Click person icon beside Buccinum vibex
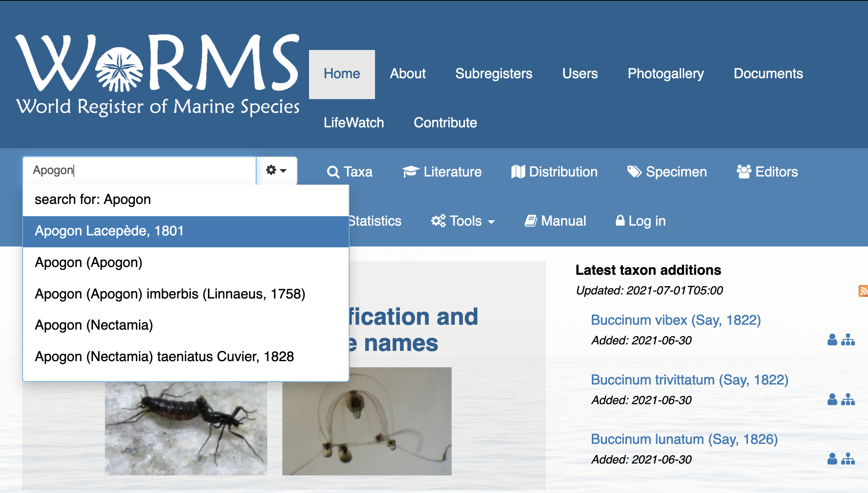 (x=832, y=340)
